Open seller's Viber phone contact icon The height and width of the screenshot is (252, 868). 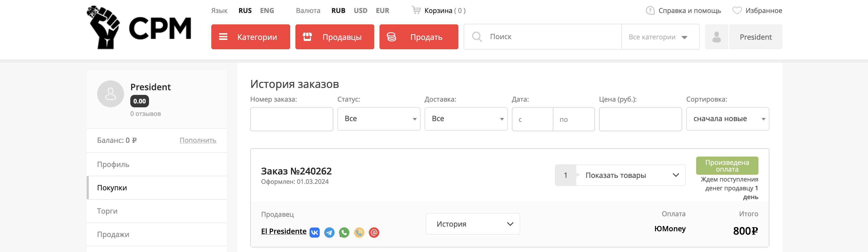click(x=359, y=233)
